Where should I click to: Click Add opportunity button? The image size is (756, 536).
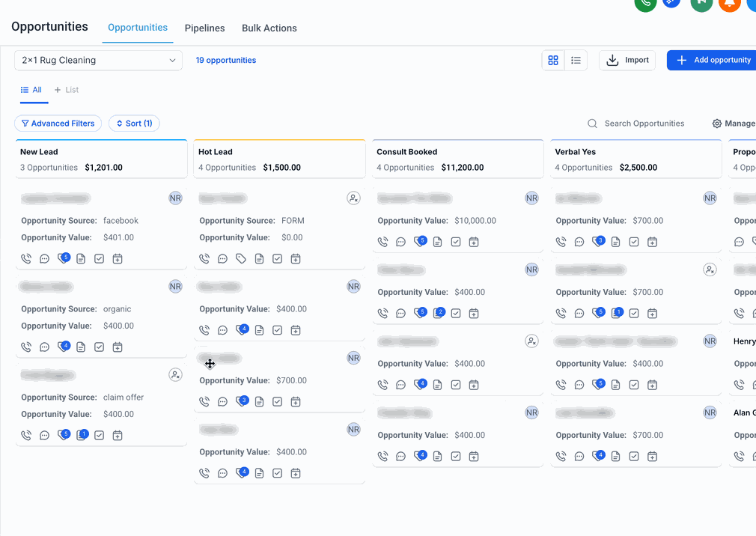713,60
